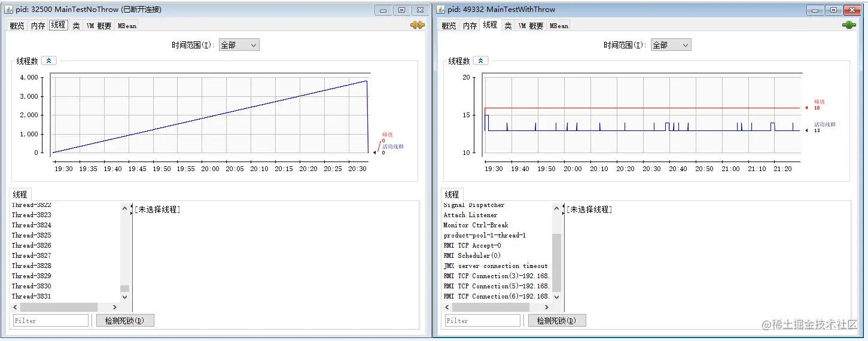Click 检测死锁 button in MainTestNoThrow window
The height and width of the screenshot is (341, 868).
[x=125, y=321]
